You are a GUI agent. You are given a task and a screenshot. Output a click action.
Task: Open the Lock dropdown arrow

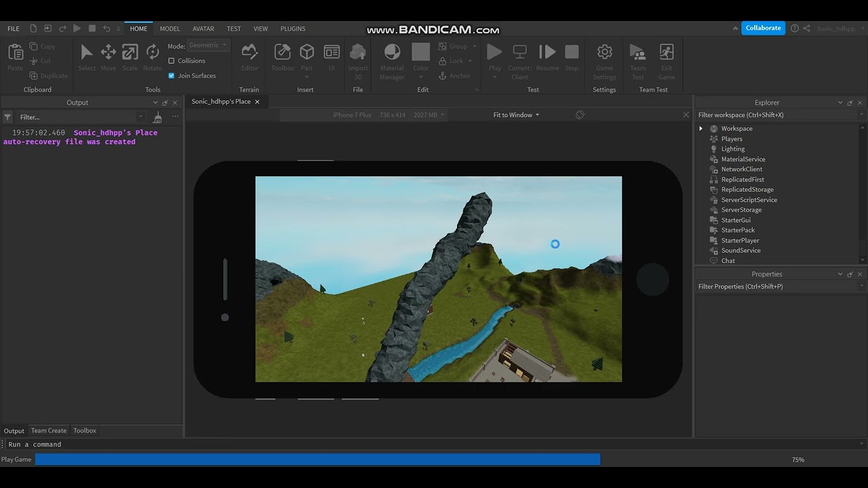click(471, 61)
